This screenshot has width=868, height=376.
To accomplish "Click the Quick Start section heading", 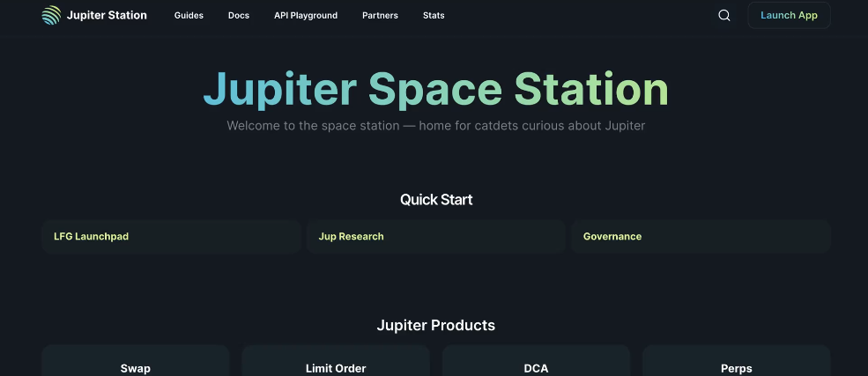I will coord(436,200).
